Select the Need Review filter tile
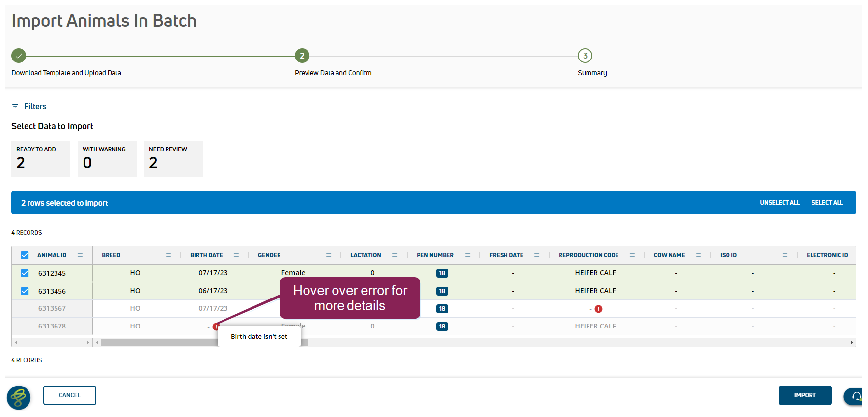This screenshot has height=417, width=868. pyautogui.click(x=173, y=158)
